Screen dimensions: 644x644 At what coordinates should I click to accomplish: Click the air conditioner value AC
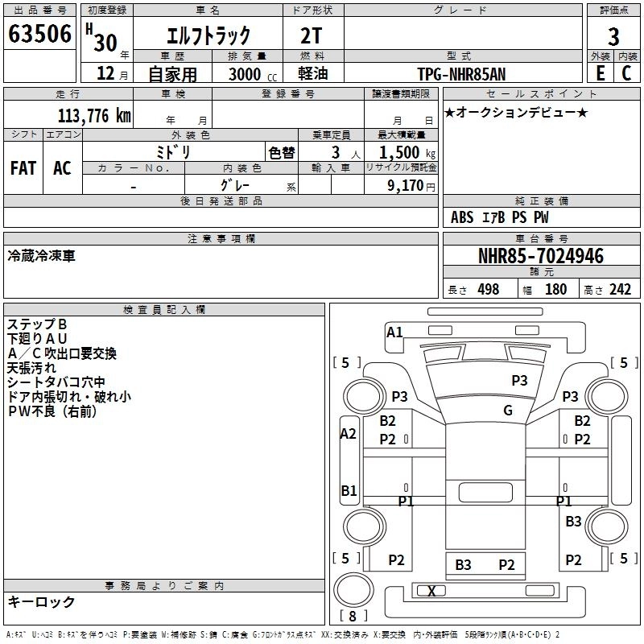63,168
